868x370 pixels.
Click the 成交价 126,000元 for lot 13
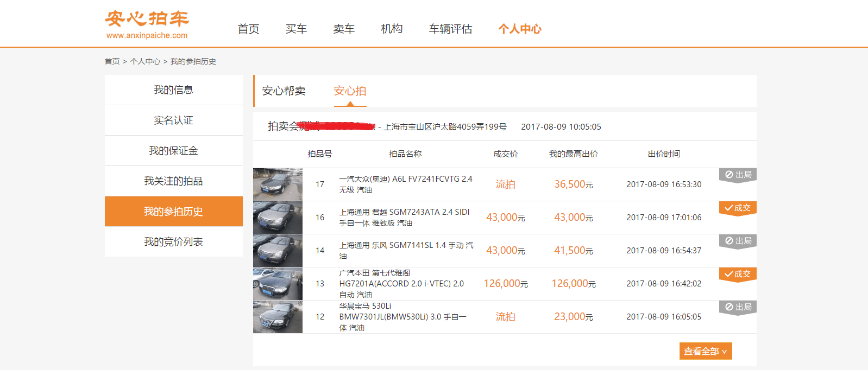pos(506,284)
